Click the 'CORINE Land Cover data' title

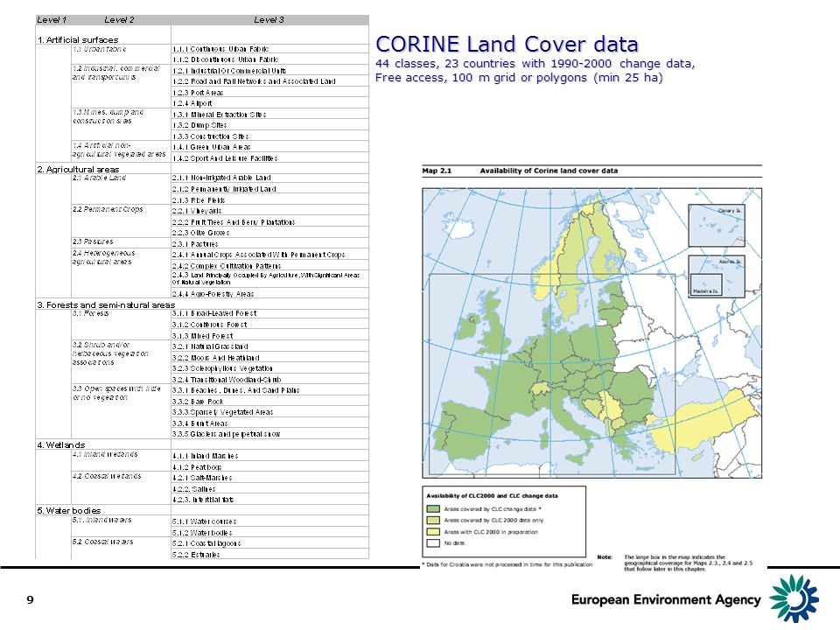coord(507,44)
